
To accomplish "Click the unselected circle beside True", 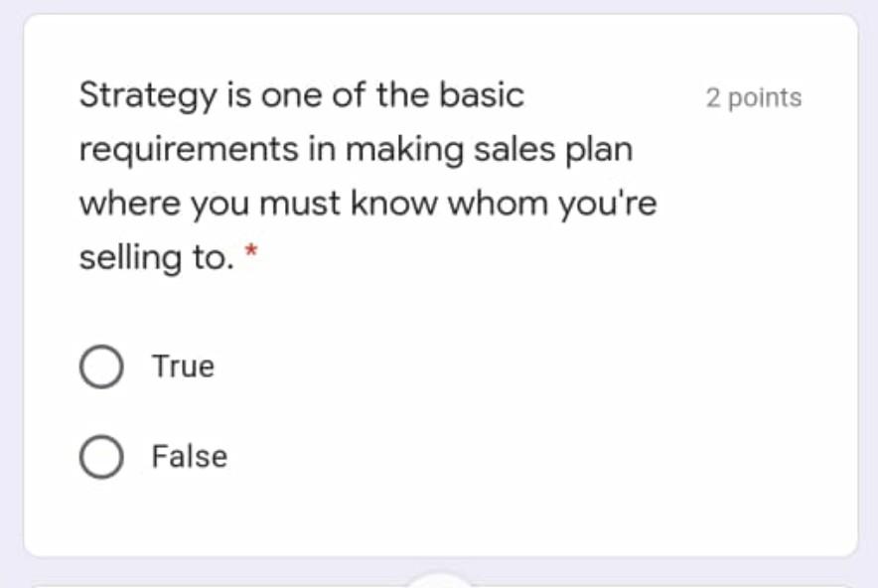I will click(99, 365).
